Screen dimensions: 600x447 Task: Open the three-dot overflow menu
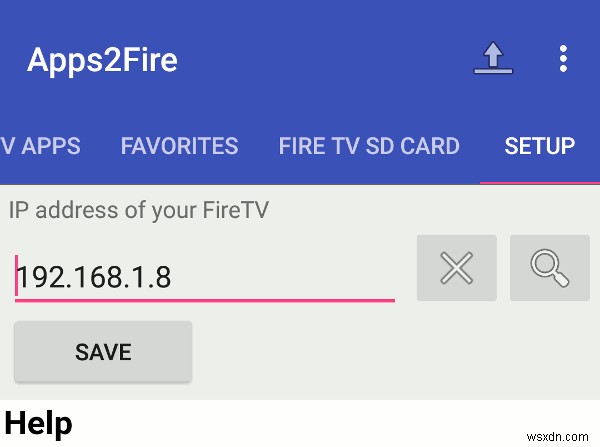pos(563,59)
